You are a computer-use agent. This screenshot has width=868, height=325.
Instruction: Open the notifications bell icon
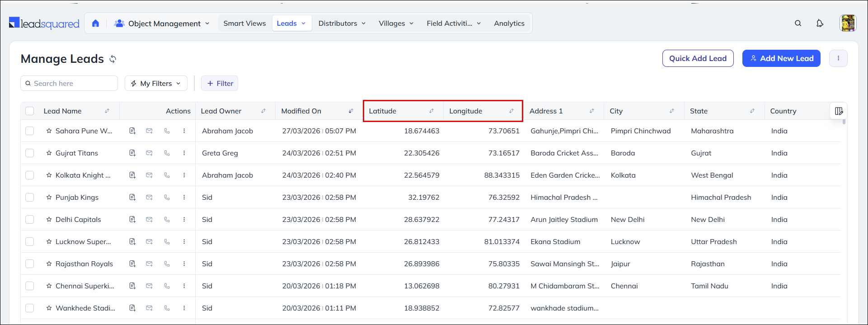point(820,24)
